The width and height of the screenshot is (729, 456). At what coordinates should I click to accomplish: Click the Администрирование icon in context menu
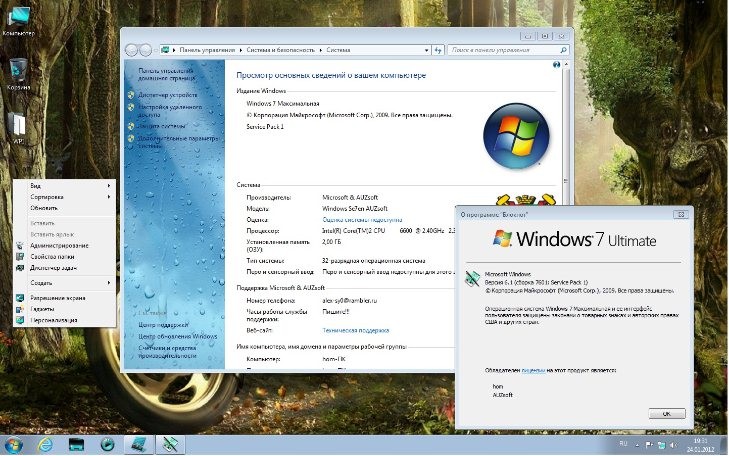click(x=20, y=245)
